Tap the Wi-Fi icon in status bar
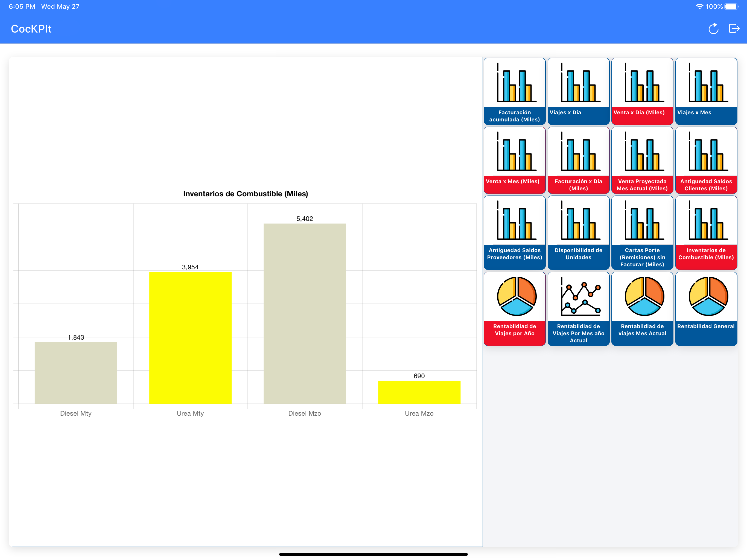Screen dimensions: 747x560 point(699,6)
